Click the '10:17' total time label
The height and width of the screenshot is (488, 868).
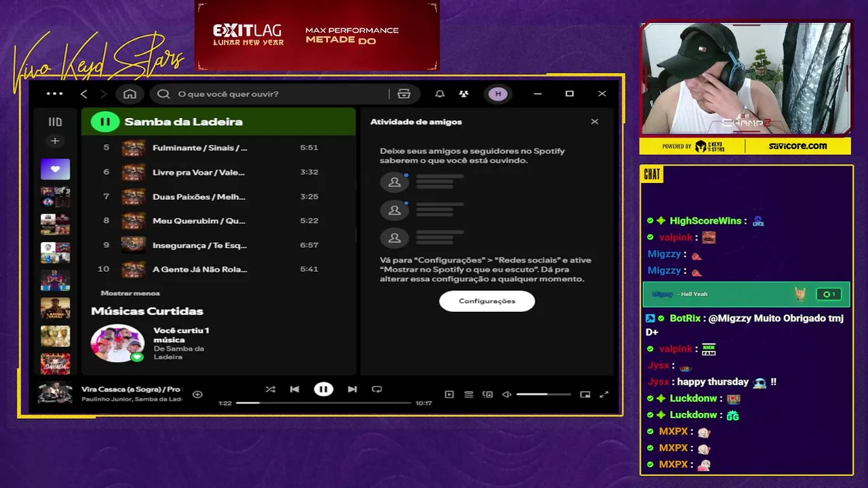point(424,403)
